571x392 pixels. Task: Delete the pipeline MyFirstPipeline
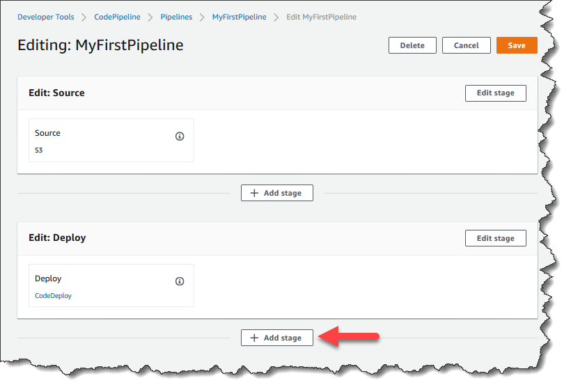click(412, 45)
